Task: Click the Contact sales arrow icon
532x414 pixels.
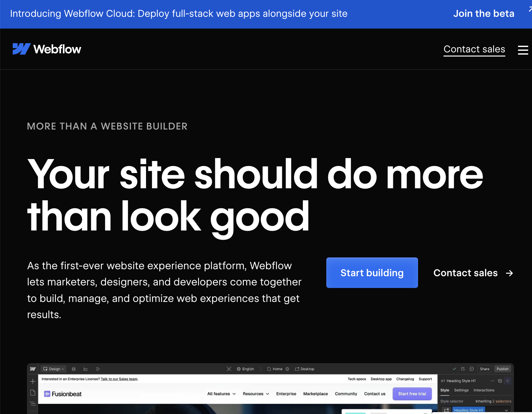Action: [x=509, y=273]
